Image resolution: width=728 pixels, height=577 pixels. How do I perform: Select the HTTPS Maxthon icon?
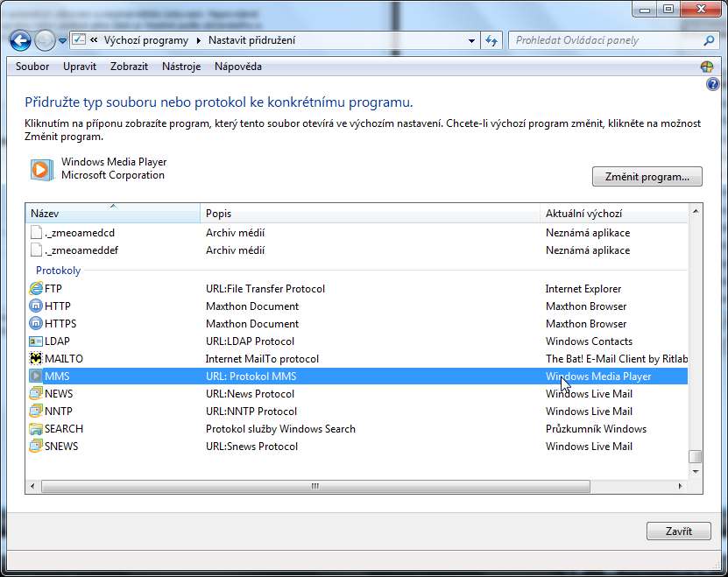tap(36, 324)
